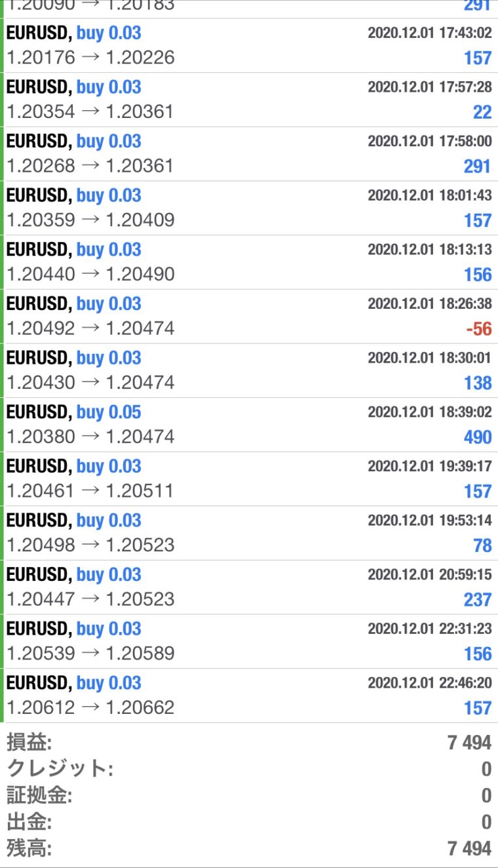Tap the partially visible top trade 291
498x868 pixels.
point(249,9)
